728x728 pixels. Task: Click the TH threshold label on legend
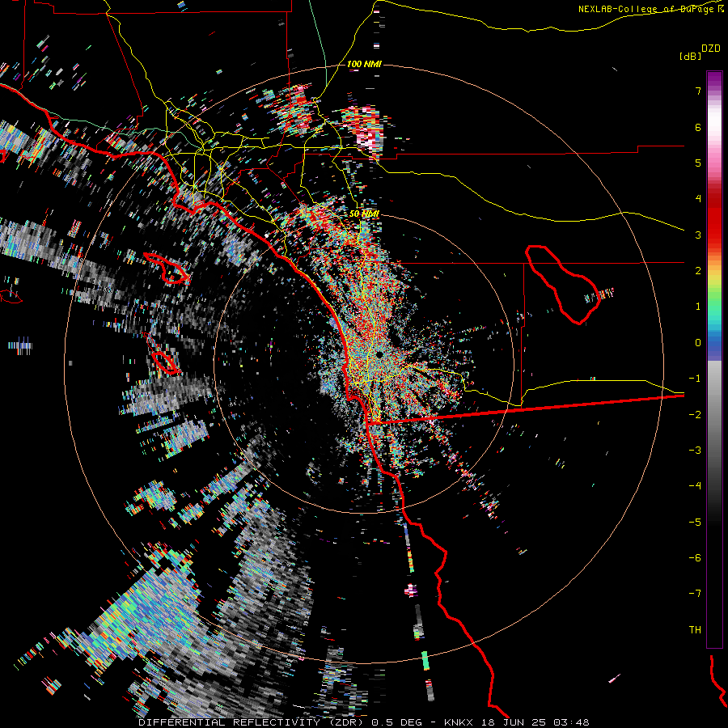pyautogui.click(x=695, y=630)
